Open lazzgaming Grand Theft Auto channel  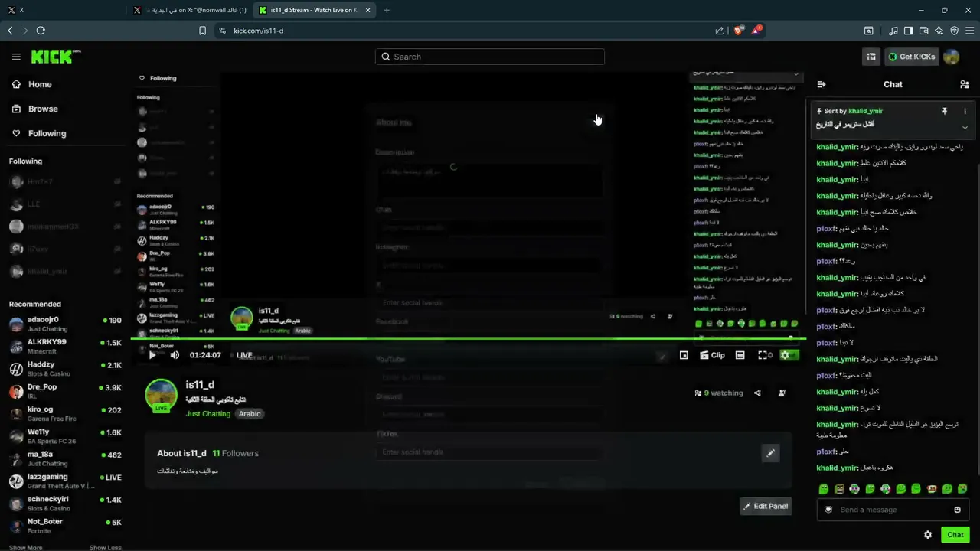point(65,481)
